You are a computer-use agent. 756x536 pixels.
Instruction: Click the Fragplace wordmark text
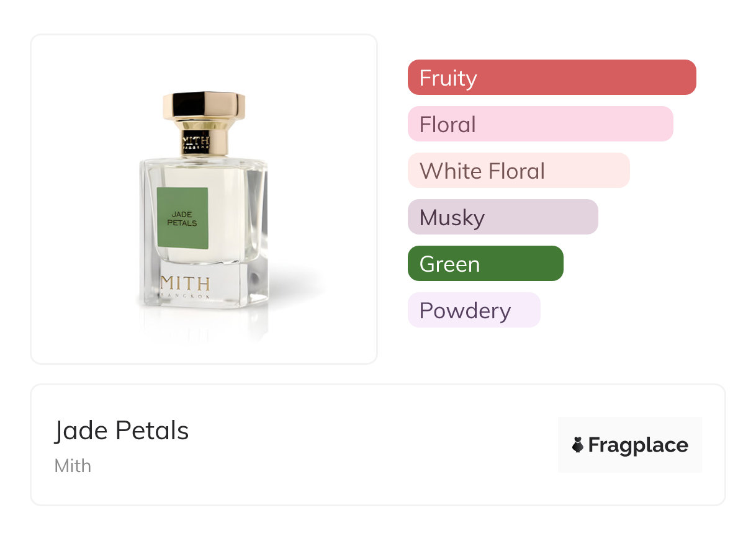click(x=638, y=445)
